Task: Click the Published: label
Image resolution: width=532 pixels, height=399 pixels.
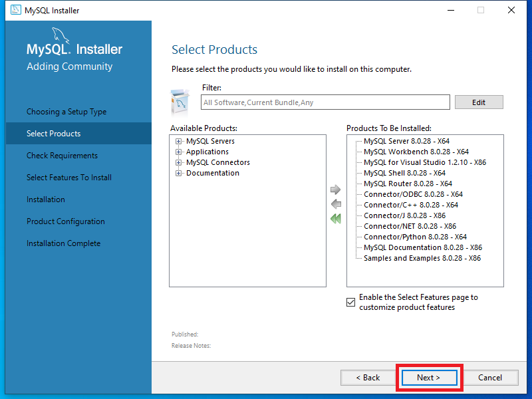Action: tap(185, 334)
